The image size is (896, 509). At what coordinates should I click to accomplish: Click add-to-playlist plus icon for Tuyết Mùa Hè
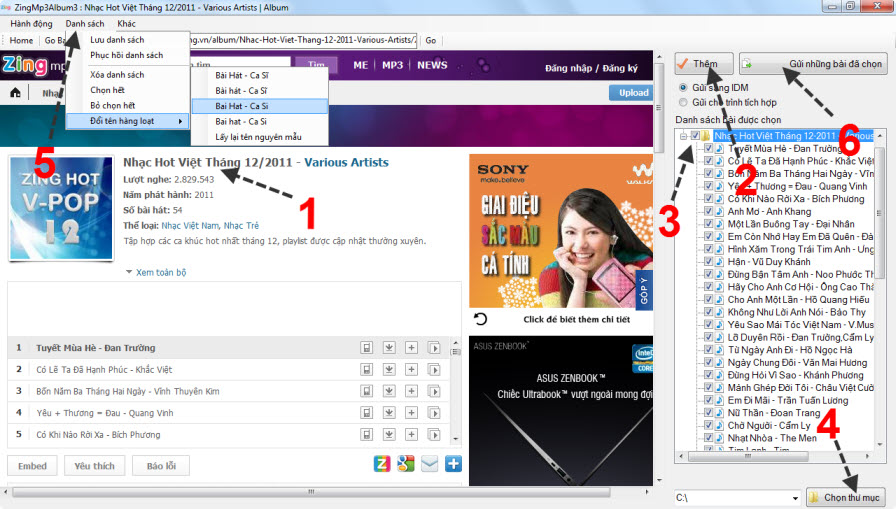[x=411, y=348]
